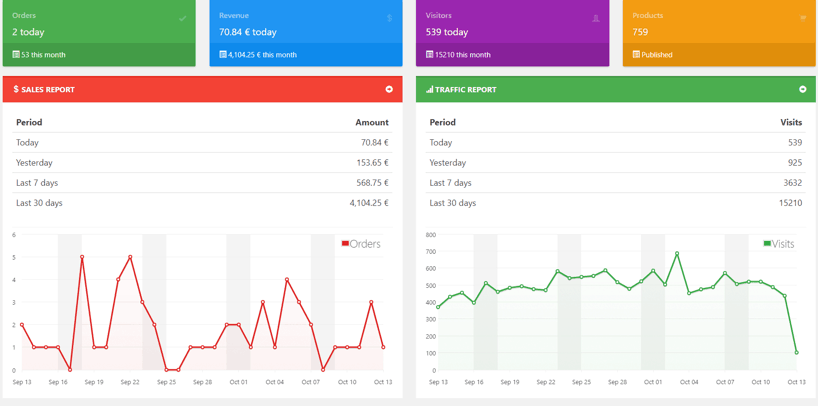Collapse the Traffic Report panel

pos(802,90)
